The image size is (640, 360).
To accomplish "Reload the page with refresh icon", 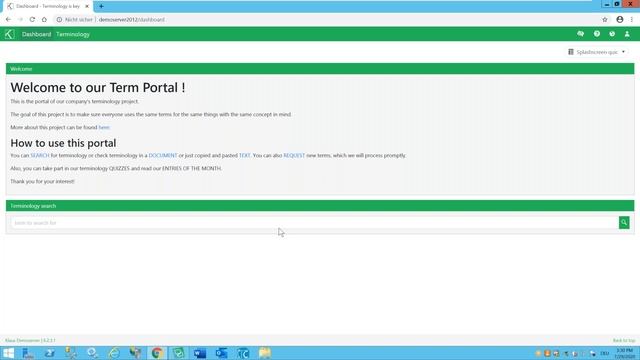I will tap(32, 20).
